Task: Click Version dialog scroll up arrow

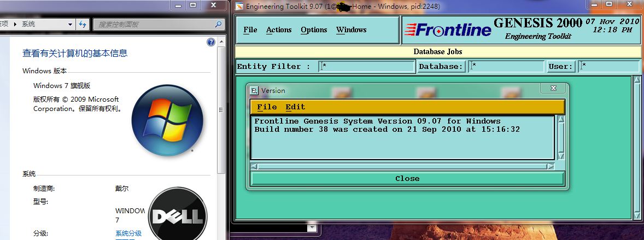Action: tap(560, 120)
